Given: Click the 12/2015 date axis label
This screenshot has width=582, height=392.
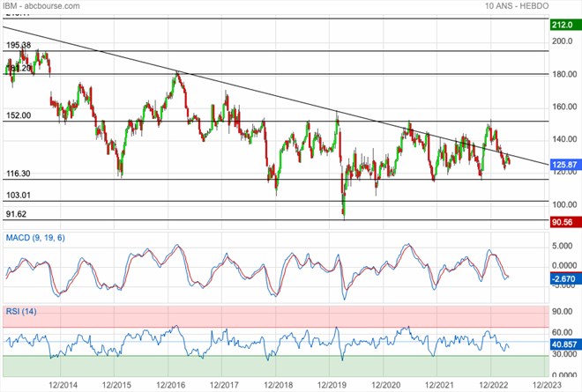Looking at the screenshot, I should [x=116, y=385].
